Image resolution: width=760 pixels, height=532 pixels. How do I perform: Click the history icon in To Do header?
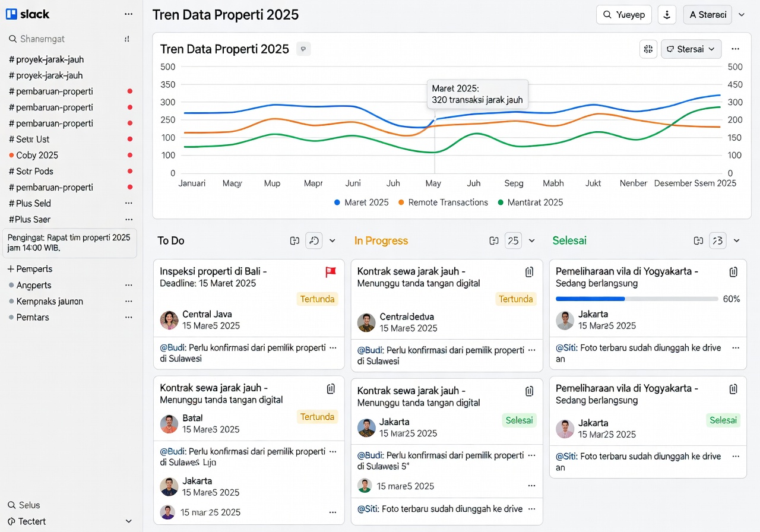[314, 240]
